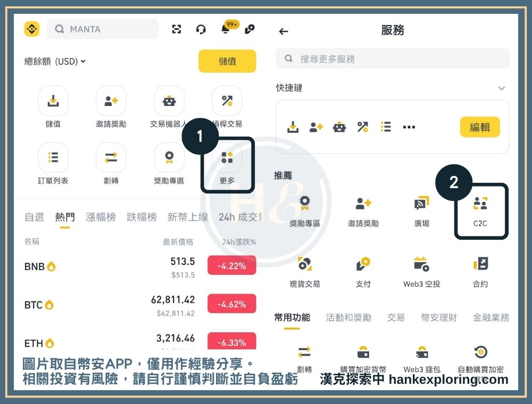Switch to the 自選 watchlist tab
Image resolution: width=532 pixels, height=404 pixels.
[x=34, y=217]
